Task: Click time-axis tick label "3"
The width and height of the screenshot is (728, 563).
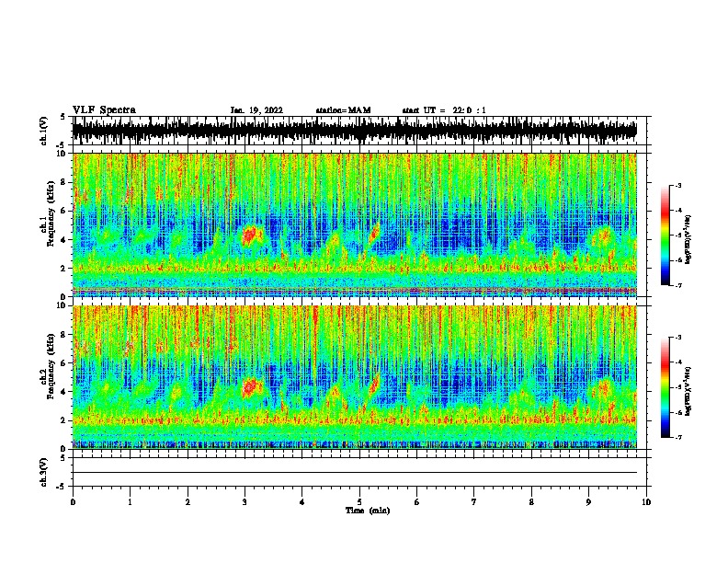Action: (x=245, y=502)
